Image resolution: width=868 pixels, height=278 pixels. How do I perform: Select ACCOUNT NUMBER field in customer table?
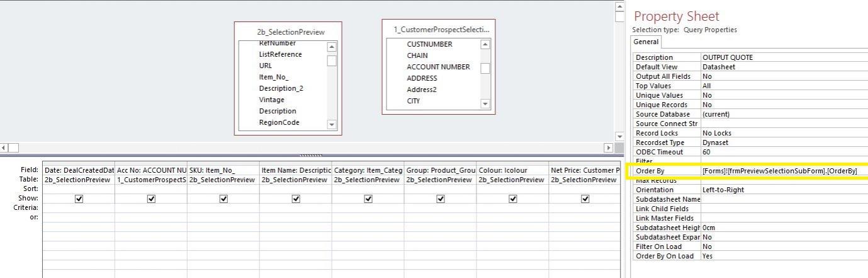coord(438,67)
